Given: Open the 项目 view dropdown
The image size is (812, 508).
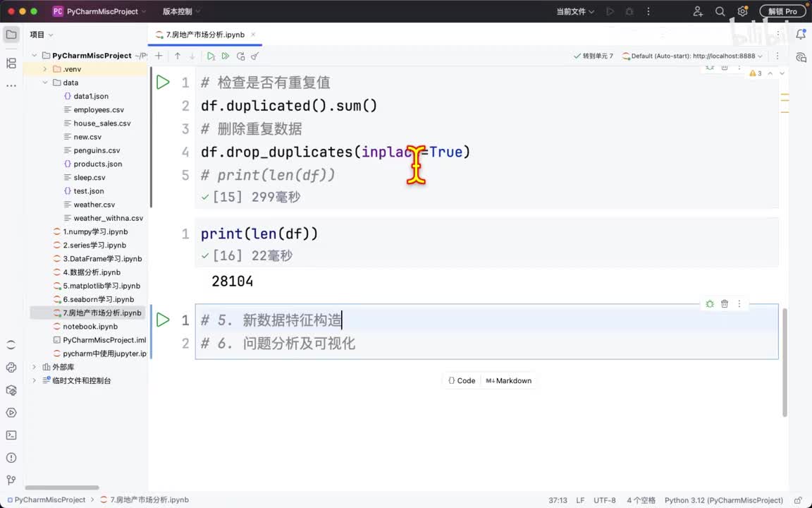Looking at the screenshot, I should tap(42, 35).
